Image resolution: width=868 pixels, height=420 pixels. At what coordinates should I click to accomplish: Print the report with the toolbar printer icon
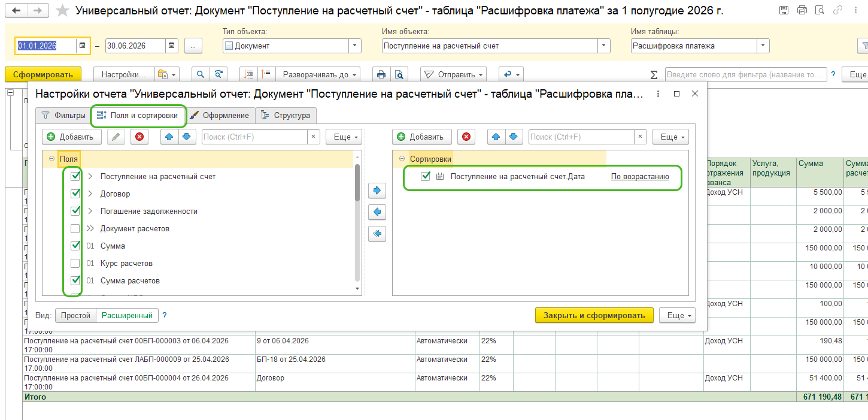[381, 74]
